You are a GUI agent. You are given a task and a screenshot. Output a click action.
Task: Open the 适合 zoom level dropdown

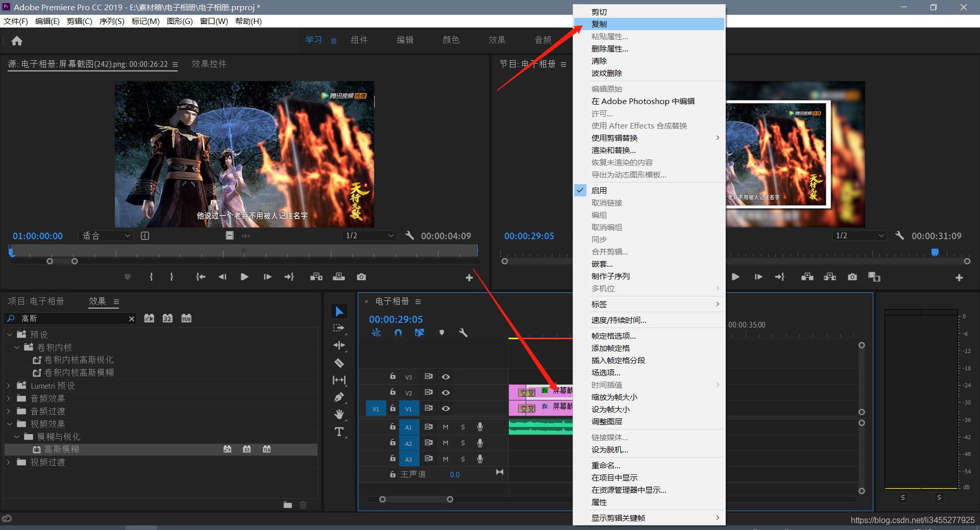coord(106,236)
